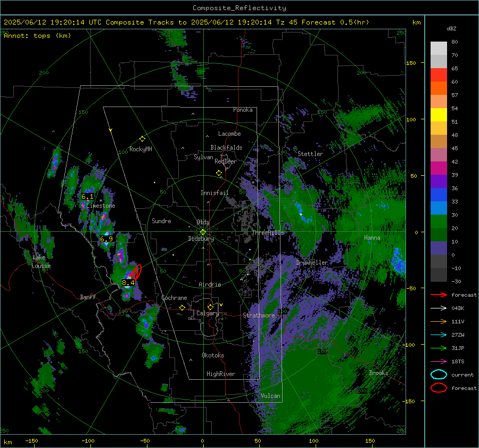The height and width of the screenshot is (448, 479).
Task: Click the cyan current ellipse legend icon
Action: coord(439,374)
